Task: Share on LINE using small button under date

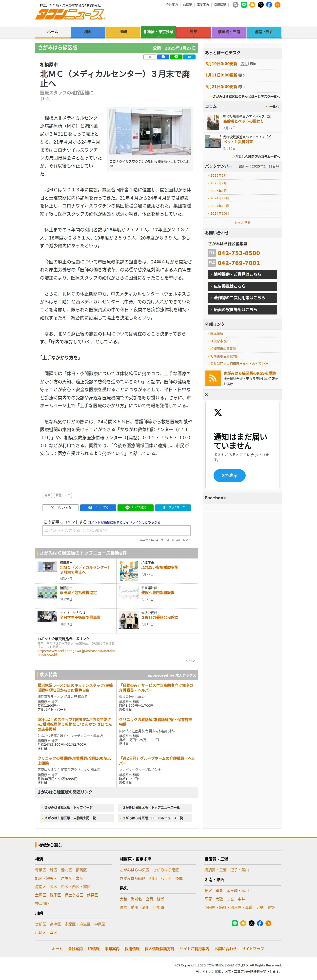Action: 176,57
